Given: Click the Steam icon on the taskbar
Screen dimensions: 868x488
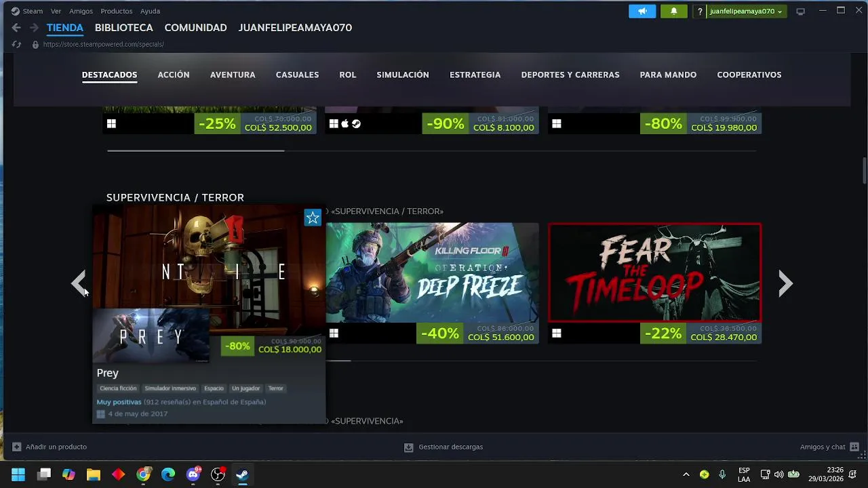Looking at the screenshot, I should click(242, 474).
